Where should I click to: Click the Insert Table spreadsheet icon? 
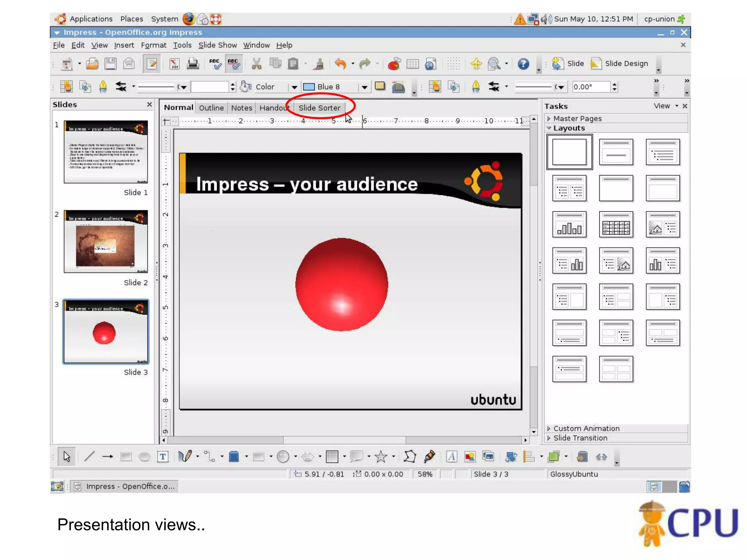(x=413, y=64)
